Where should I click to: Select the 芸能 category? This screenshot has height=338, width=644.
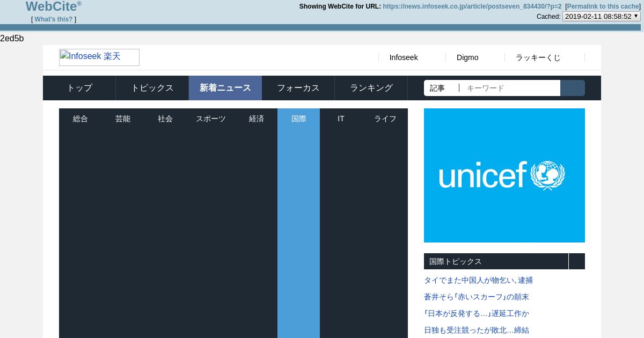coord(122,119)
